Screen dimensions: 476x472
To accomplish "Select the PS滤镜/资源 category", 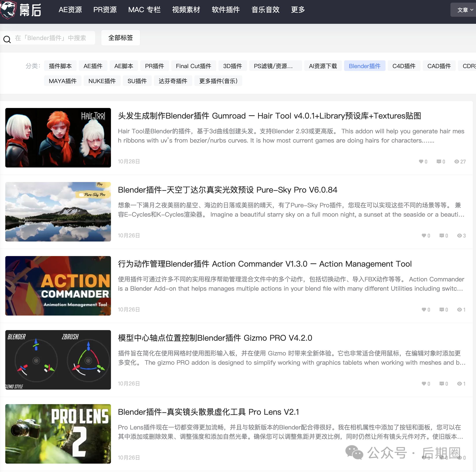I will 275,66.
